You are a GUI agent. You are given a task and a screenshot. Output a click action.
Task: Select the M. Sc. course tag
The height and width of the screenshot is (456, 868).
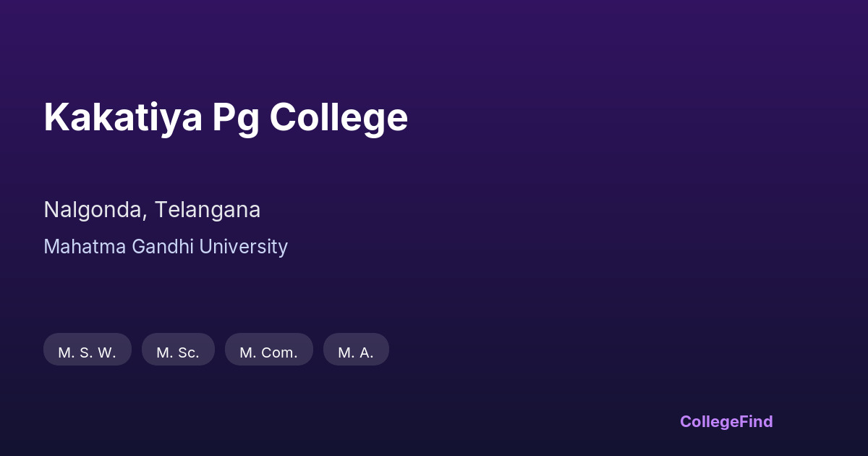[x=178, y=352]
